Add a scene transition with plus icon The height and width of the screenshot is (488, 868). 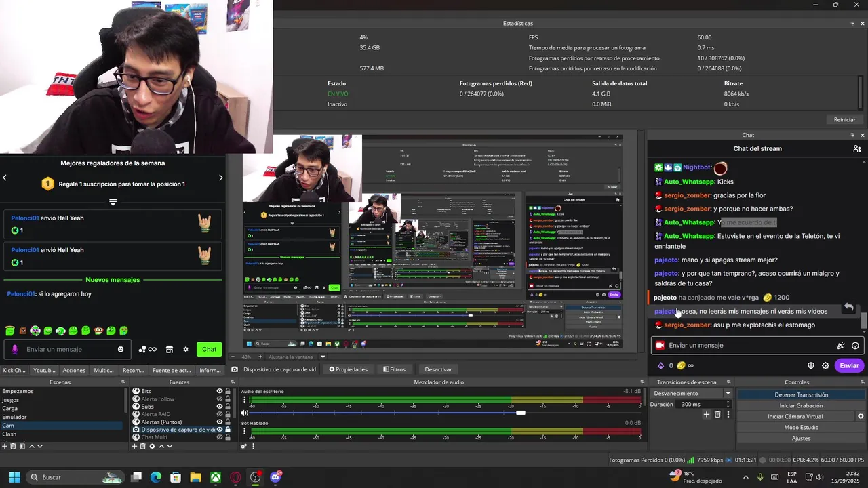tap(707, 414)
